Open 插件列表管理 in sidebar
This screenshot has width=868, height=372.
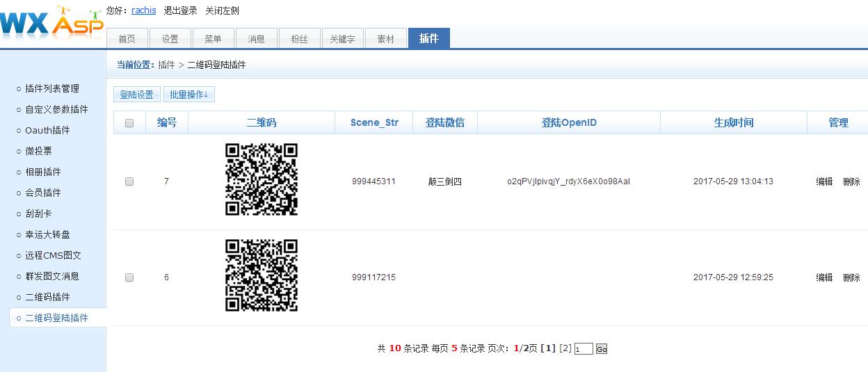tap(52, 88)
